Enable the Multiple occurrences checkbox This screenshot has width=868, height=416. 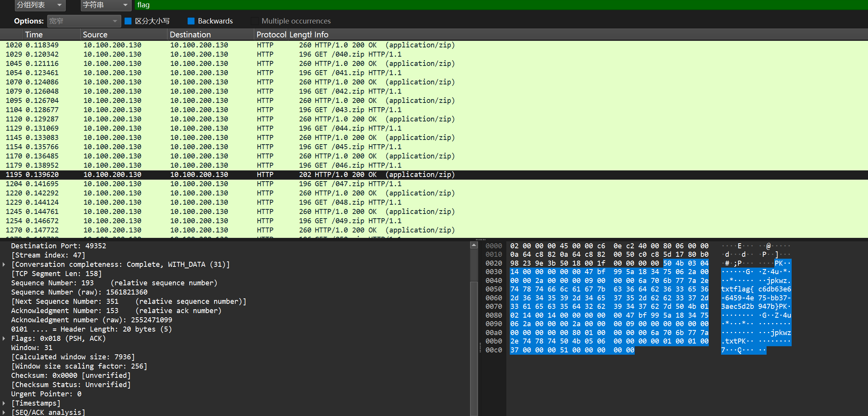255,21
